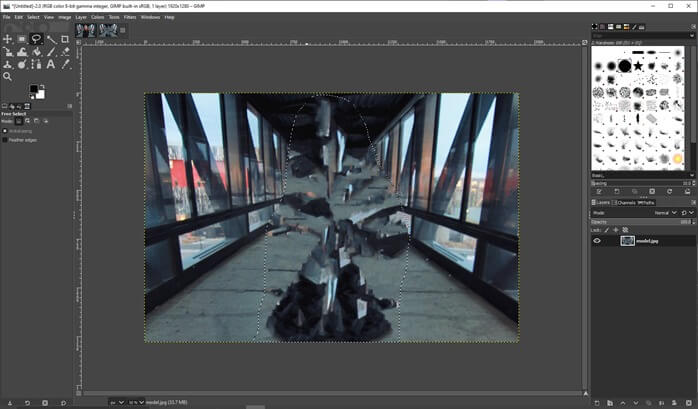
Task: Click the white background color swatch
Action: tap(41, 95)
